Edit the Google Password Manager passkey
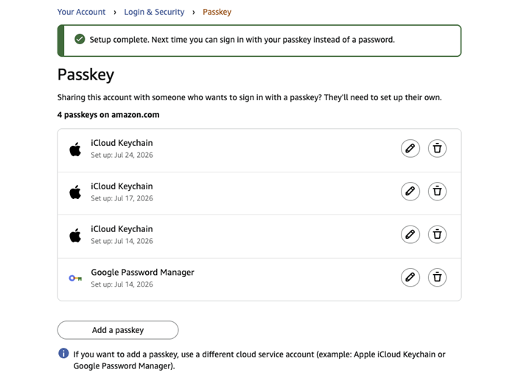The width and height of the screenshot is (532, 392). [410, 277]
